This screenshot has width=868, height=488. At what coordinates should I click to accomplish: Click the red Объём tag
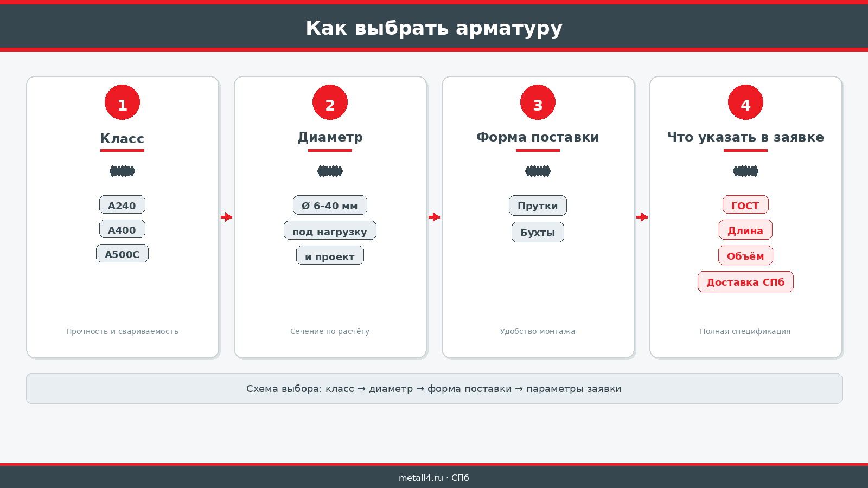(745, 255)
